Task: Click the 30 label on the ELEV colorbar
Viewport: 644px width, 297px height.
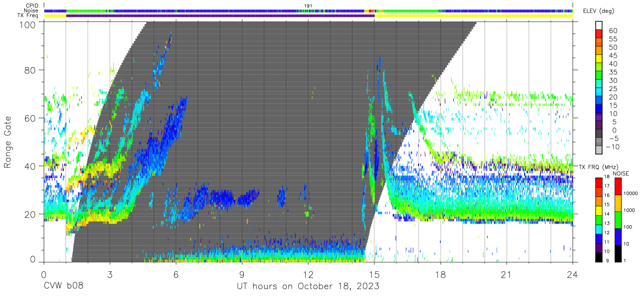Action: click(613, 80)
